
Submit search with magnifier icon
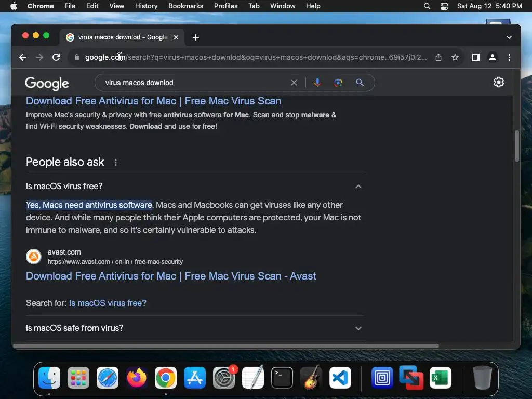[360, 83]
